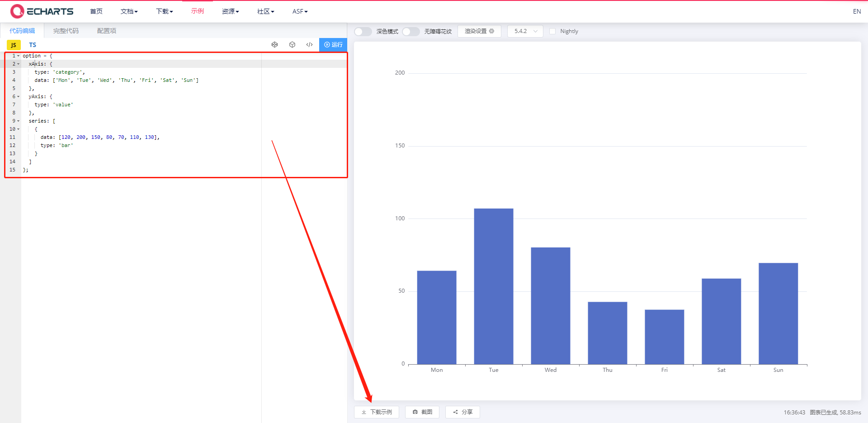Run the code with 运行 button
This screenshot has width=868, height=423.
coord(333,45)
